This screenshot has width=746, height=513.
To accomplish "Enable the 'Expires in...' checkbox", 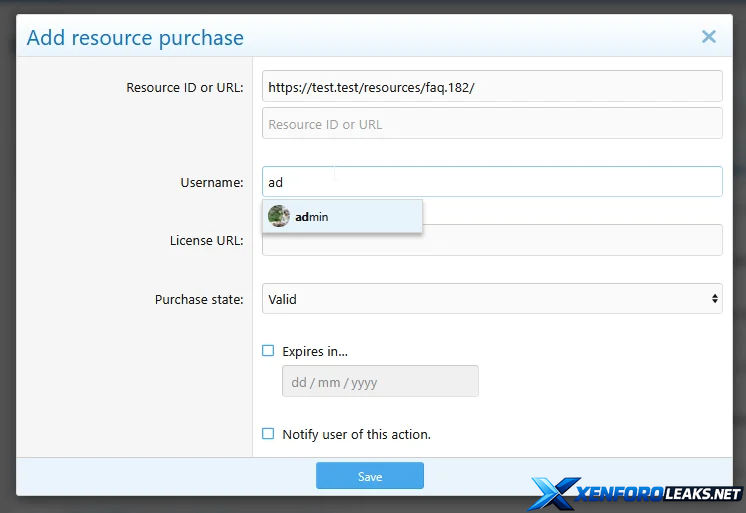I will pyautogui.click(x=268, y=351).
